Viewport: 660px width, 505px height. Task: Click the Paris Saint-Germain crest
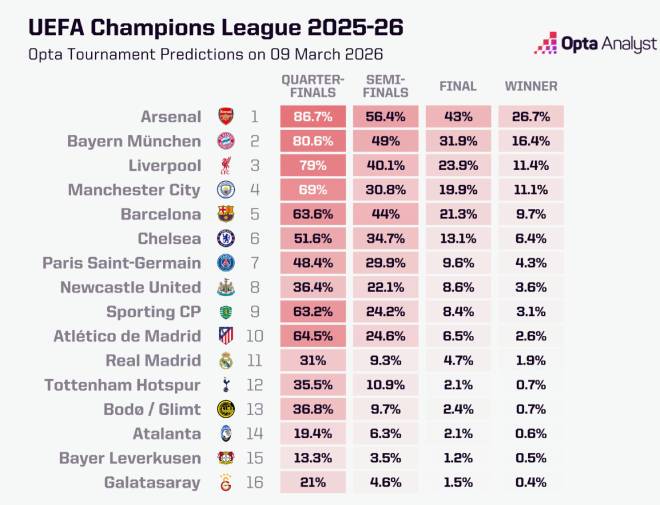click(225, 262)
